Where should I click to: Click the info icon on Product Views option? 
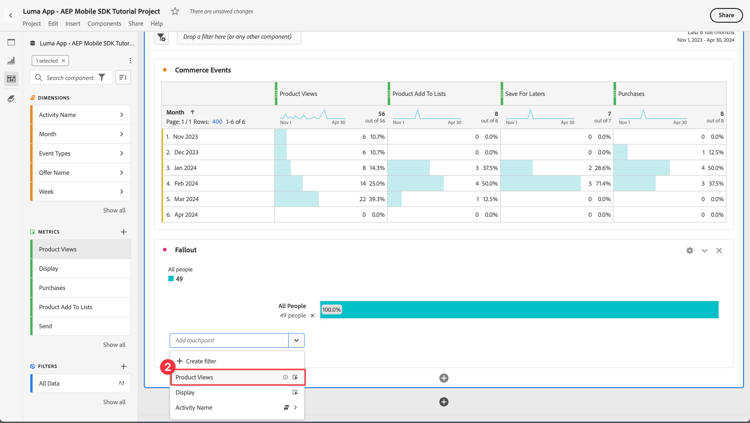[x=285, y=377]
